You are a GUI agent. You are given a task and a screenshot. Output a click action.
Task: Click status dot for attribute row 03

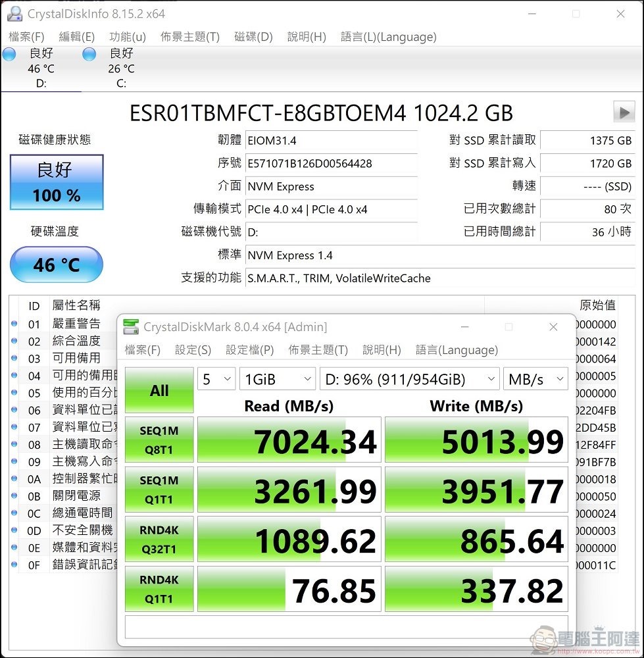(x=14, y=358)
